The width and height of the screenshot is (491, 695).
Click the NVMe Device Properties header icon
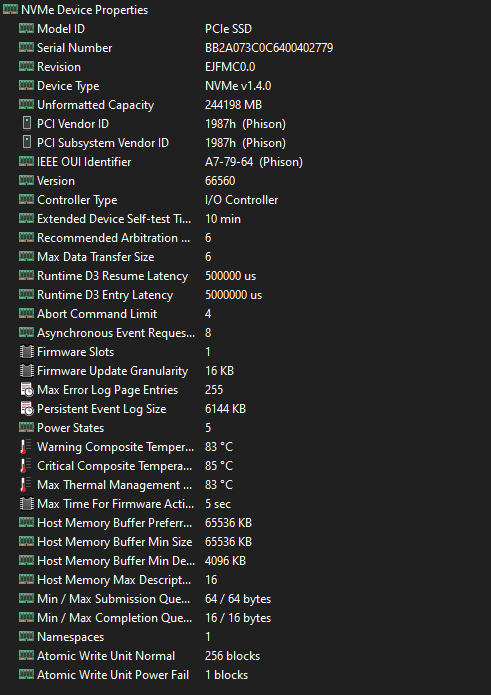point(10,9)
